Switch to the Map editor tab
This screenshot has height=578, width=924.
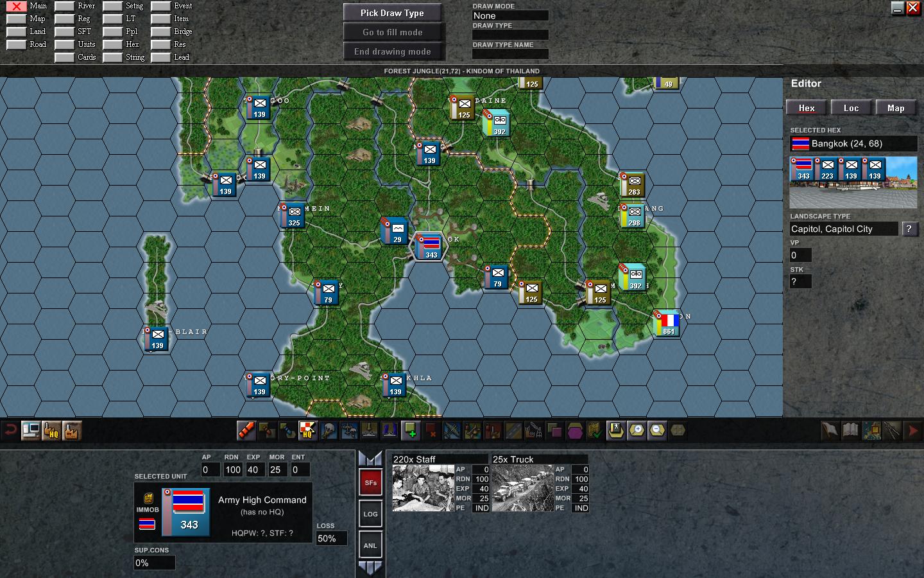tap(896, 107)
